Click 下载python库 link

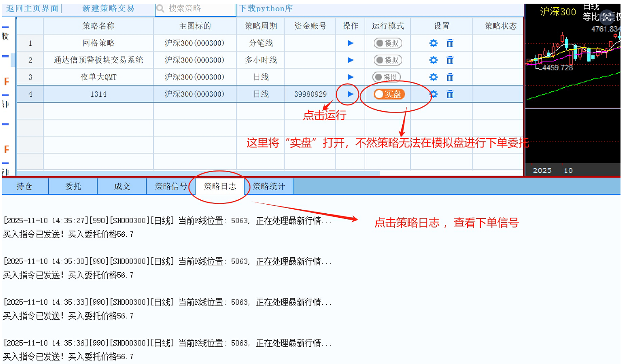pos(266,8)
